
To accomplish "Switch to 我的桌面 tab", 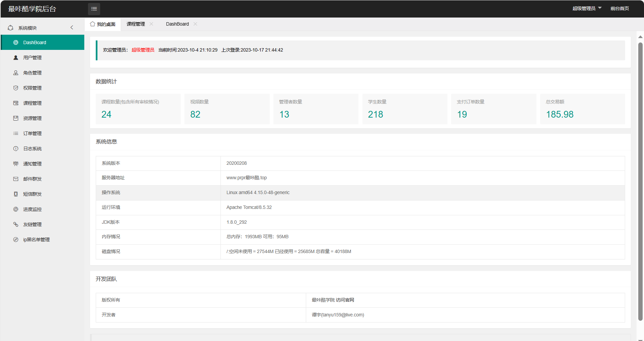I will coord(103,24).
